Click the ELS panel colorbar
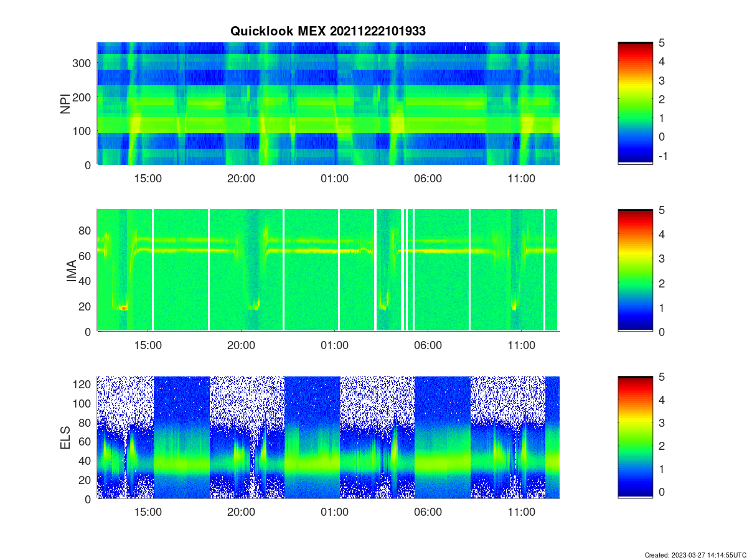The height and width of the screenshot is (560, 747). [635, 437]
